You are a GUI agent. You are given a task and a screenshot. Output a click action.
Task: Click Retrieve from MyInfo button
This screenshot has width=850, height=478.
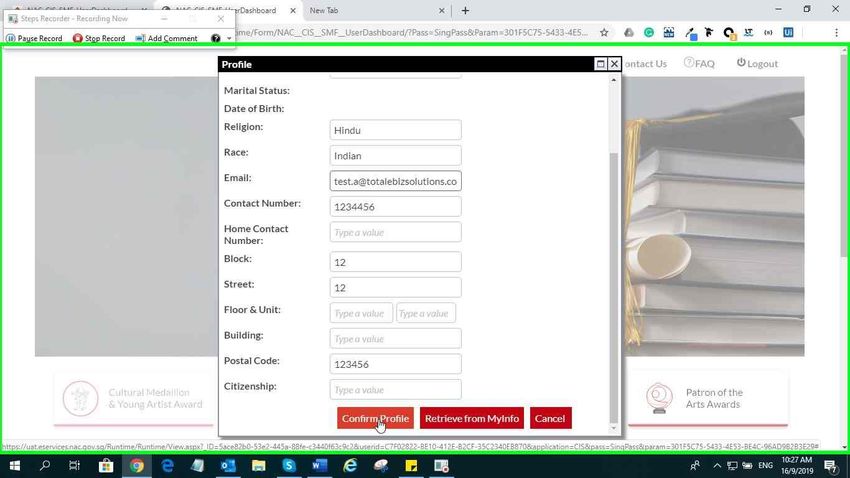472,418
